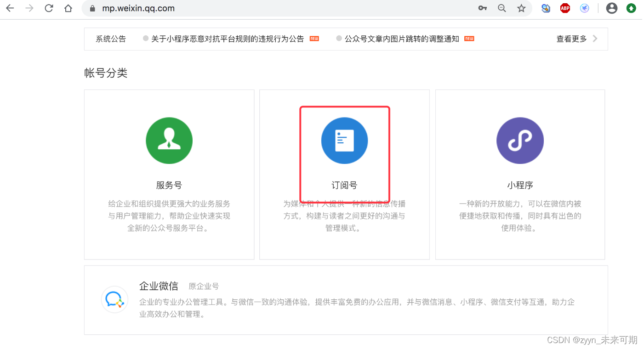Select the 小程序 title text
Viewport: 644px width, 349px height.
coord(520,186)
